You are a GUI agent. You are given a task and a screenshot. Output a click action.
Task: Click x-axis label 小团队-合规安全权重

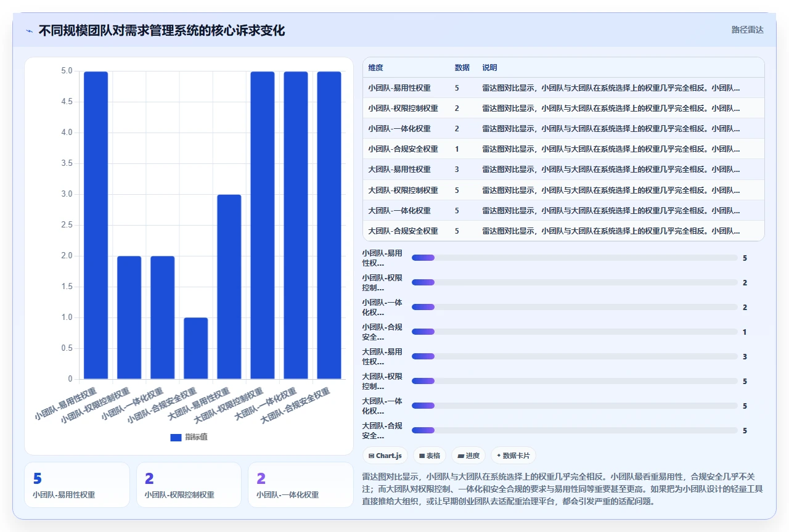(163, 405)
